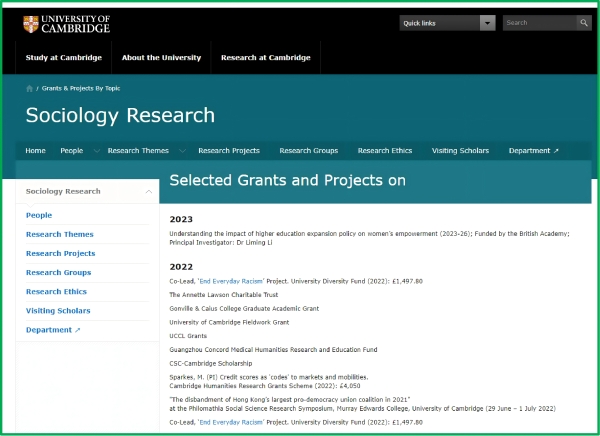Viewport: 600px width, 436px height.
Task: Open Research at Cambridge menu
Action: coord(266,58)
